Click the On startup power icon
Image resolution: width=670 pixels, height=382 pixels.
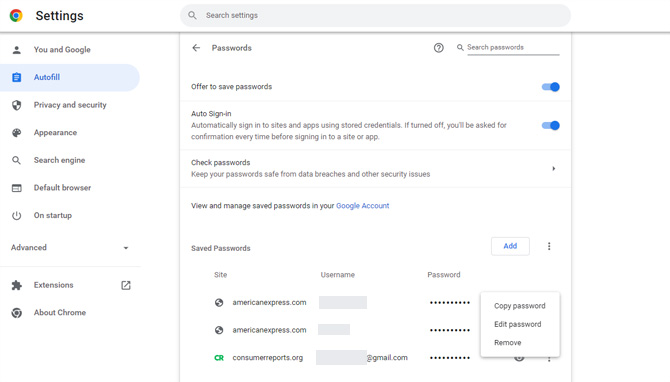pyautogui.click(x=17, y=215)
